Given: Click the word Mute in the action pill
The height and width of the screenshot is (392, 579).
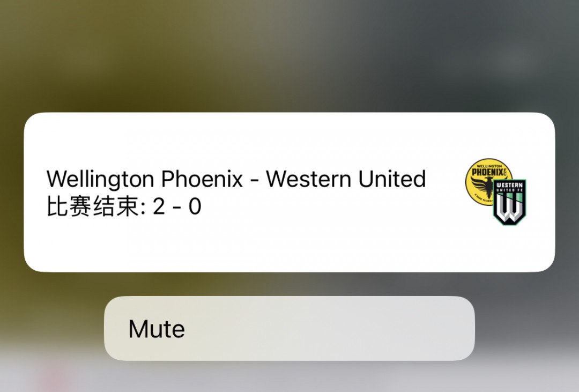Looking at the screenshot, I should [157, 329].
